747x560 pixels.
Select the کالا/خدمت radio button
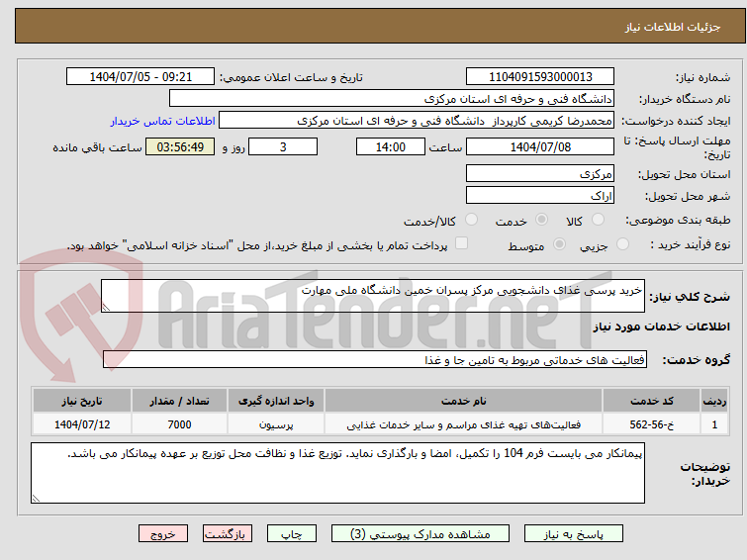click(471, 220)
